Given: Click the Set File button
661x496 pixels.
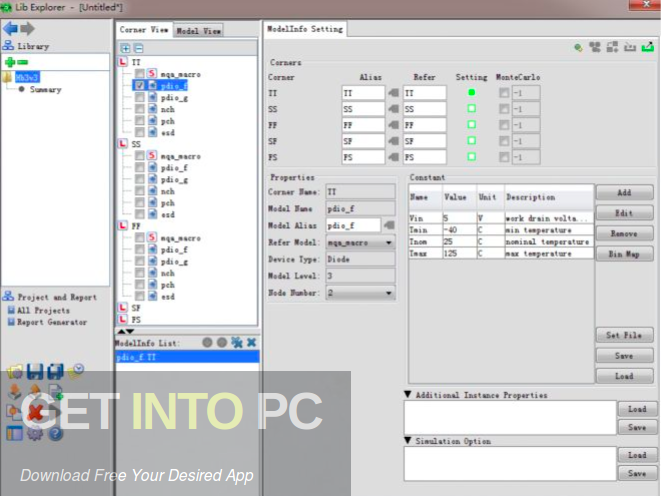Looking at the screenshot, I should pos(624,335).
